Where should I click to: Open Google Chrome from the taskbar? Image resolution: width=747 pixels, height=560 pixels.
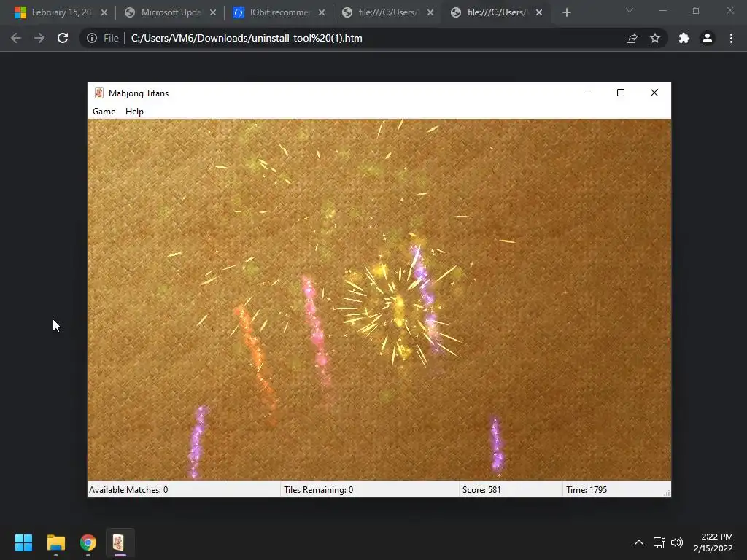[88, 542]
